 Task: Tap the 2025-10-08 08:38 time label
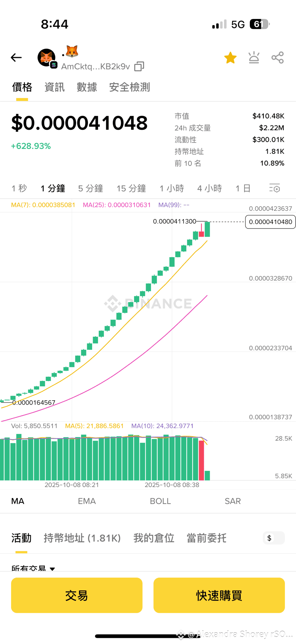point(172,485)
